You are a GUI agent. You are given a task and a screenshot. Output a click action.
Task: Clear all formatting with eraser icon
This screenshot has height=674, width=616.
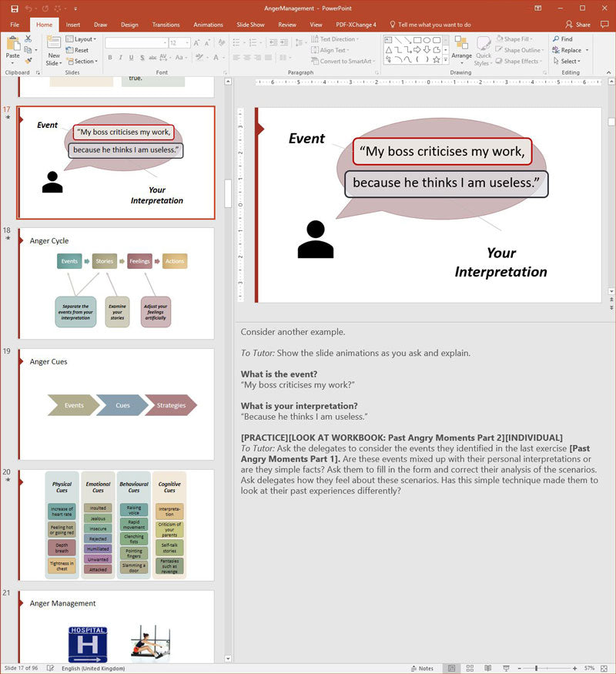222,43
